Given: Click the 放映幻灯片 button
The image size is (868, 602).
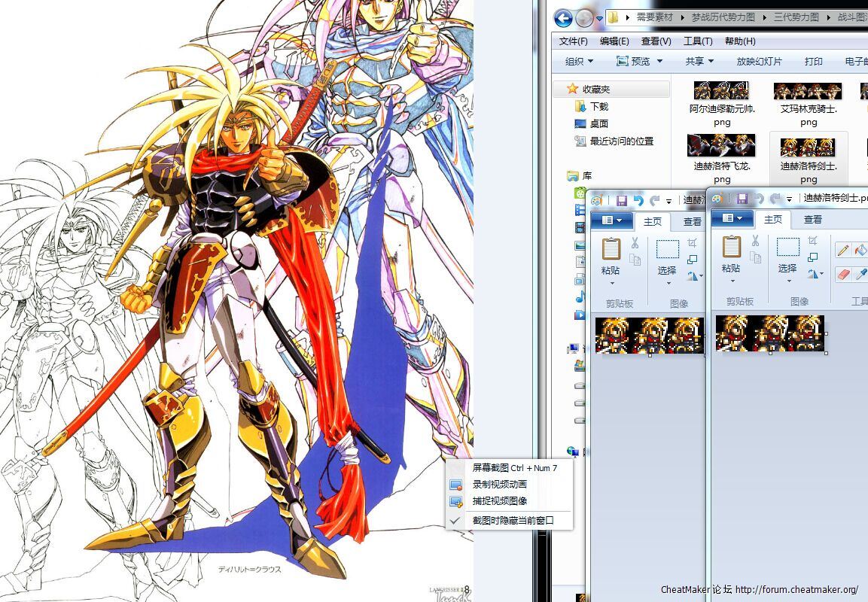Looking at the screenshot, I should coord(759,62).
